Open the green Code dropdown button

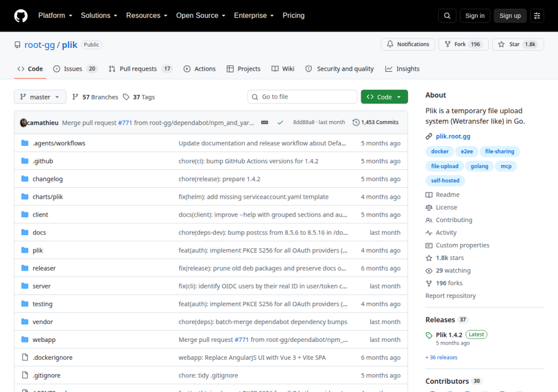[x=384, y=97]
